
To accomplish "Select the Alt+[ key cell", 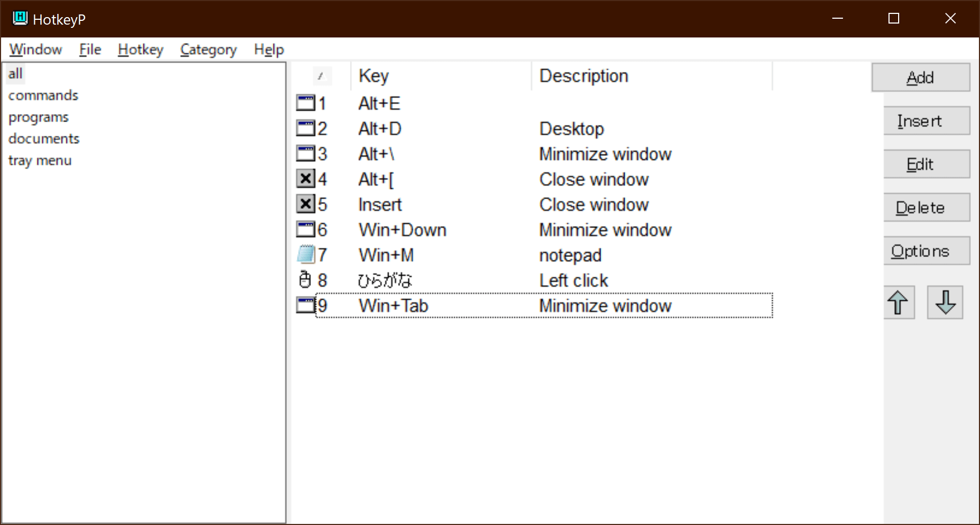I will 376,179.
